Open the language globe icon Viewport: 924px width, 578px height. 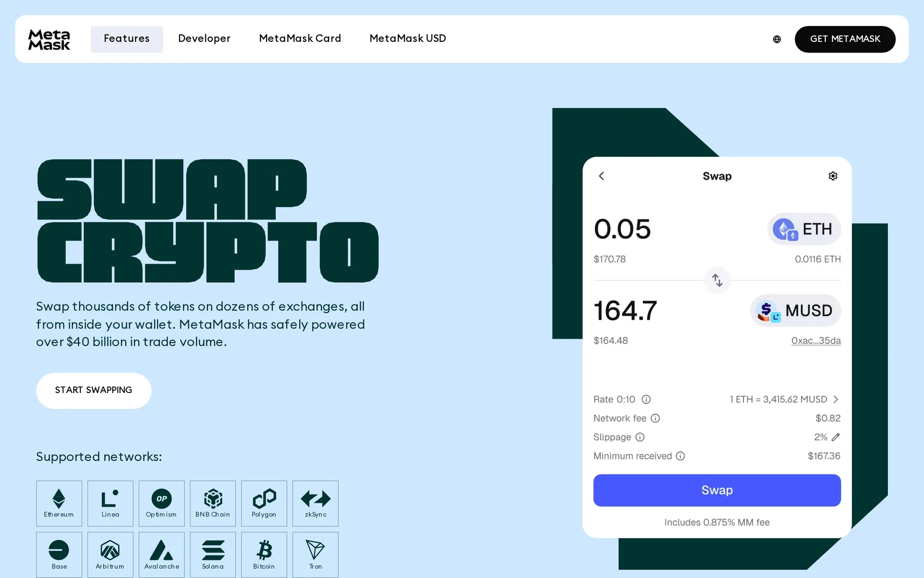[777, 39]
